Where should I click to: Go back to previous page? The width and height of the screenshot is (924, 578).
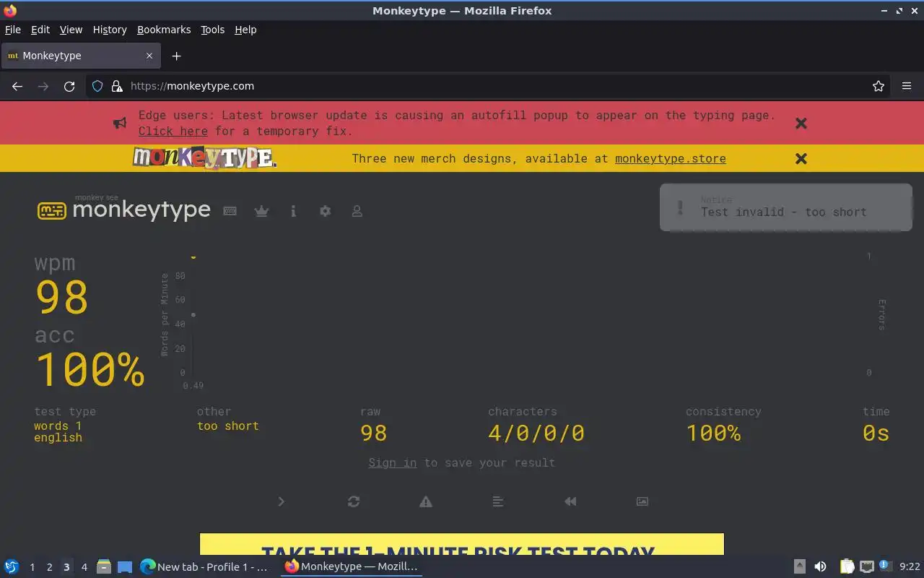17,86
